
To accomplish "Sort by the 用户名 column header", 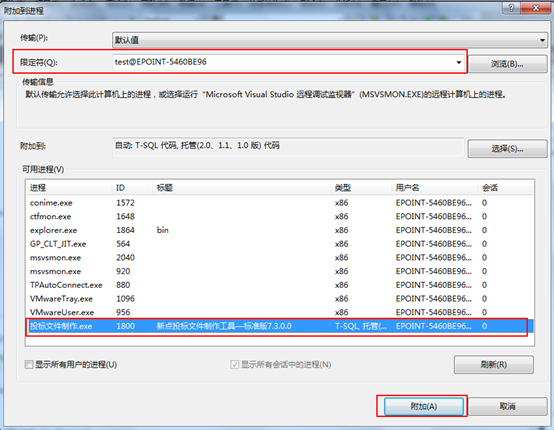I will [435, 188].
